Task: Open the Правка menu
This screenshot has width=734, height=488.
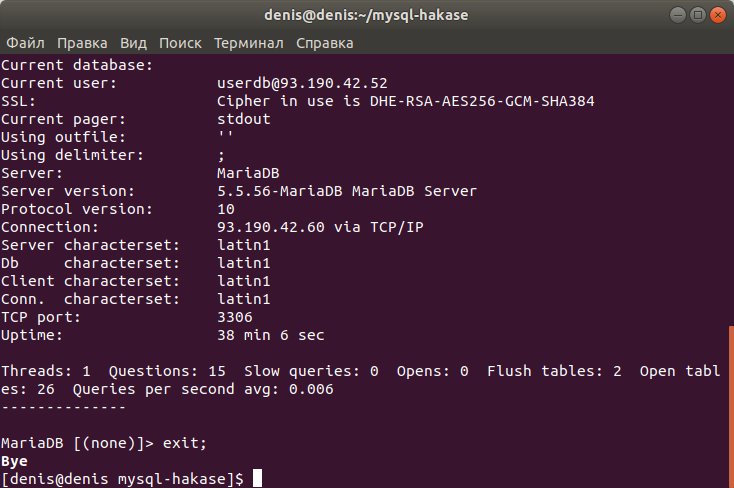Action: point(82,43)
